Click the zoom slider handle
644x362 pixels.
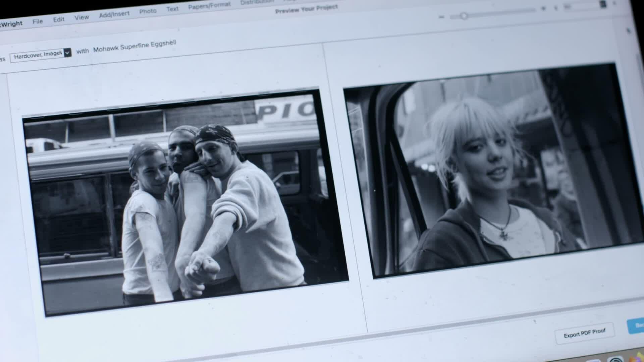click(x=464, y=16)
